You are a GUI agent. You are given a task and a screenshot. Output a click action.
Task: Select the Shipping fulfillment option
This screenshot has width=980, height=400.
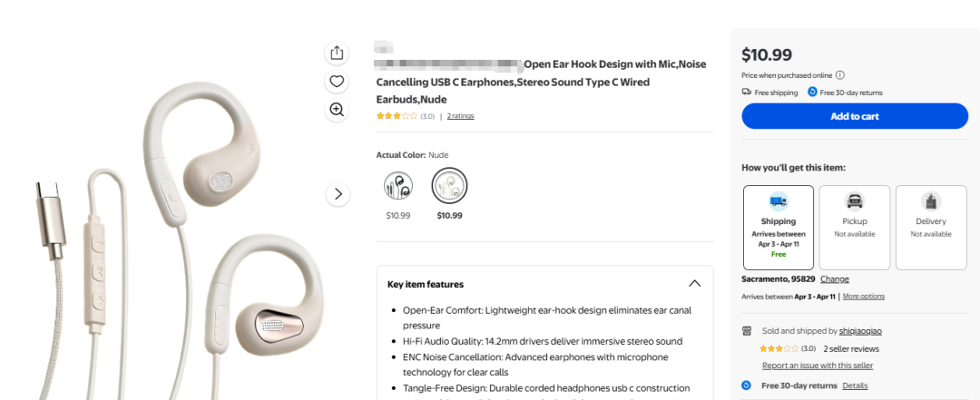[x=778, y=227]
